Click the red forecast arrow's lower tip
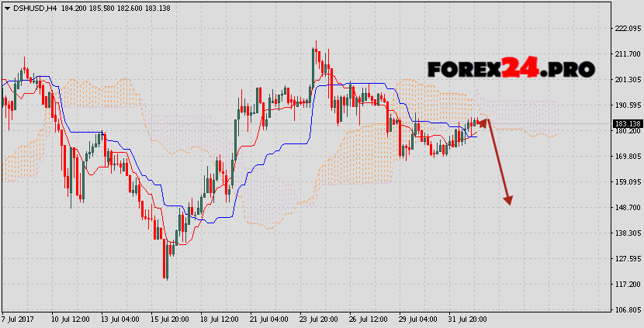The height and width of the screenshot is (328, 644). (509, 203)
